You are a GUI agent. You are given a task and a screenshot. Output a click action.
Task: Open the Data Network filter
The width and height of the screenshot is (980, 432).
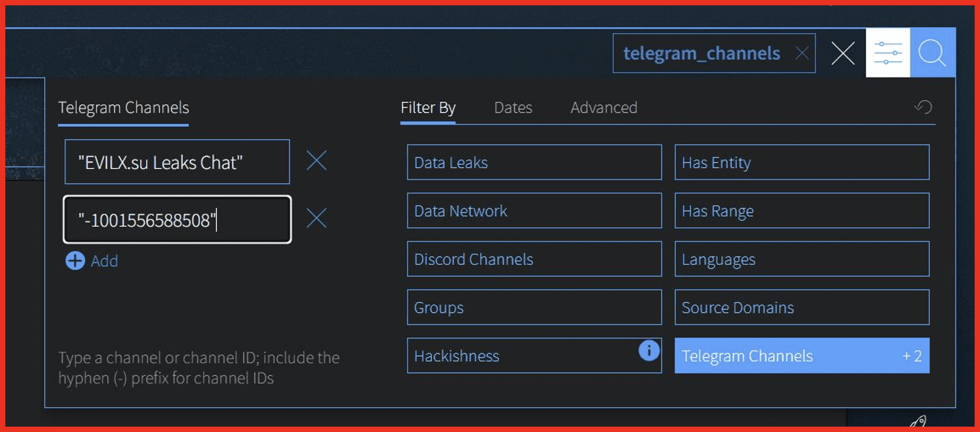pyautogui.click(x=534, y=211)
